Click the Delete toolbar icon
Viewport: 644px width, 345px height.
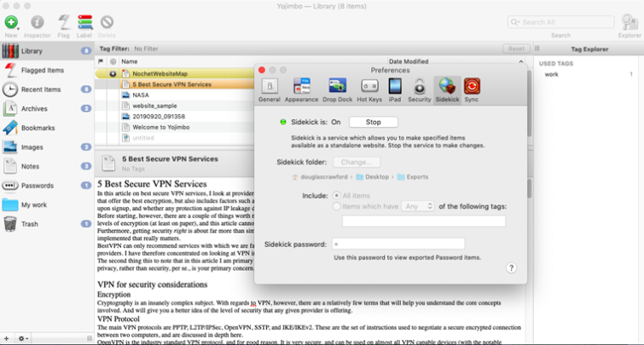[x=107, y=22]
